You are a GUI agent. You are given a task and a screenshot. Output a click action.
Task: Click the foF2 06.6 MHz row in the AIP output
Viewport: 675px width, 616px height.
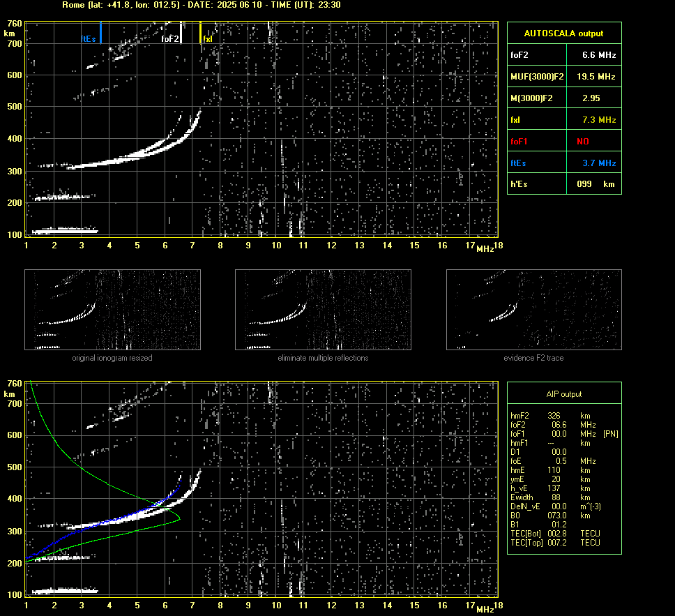553,425
